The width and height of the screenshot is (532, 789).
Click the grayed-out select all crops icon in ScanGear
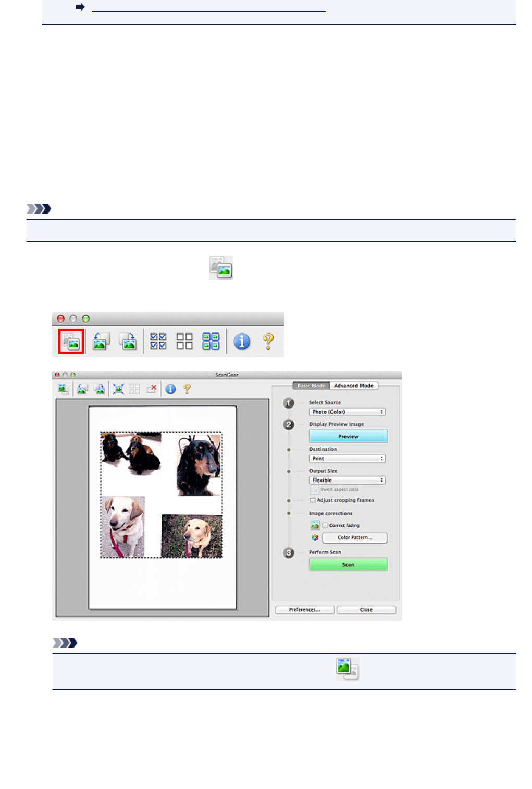point(134,389)
